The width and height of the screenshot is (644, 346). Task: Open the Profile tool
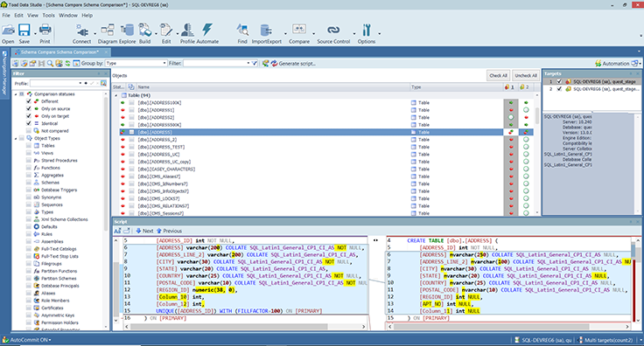[187, 31]
